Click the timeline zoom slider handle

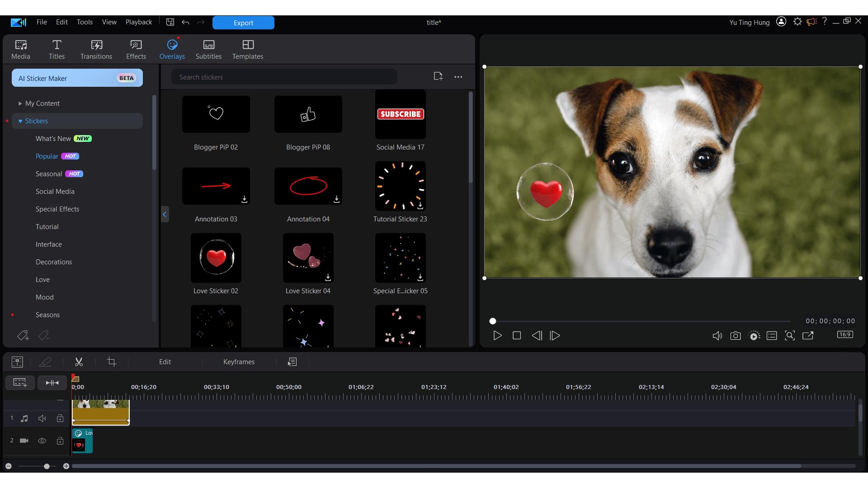coord(47,466)
